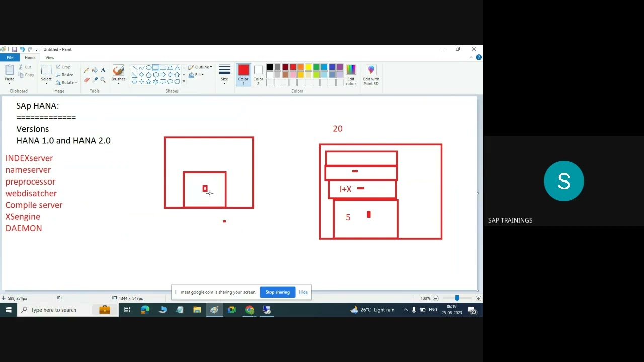Select the Fill with color tool

coord(95,70)
